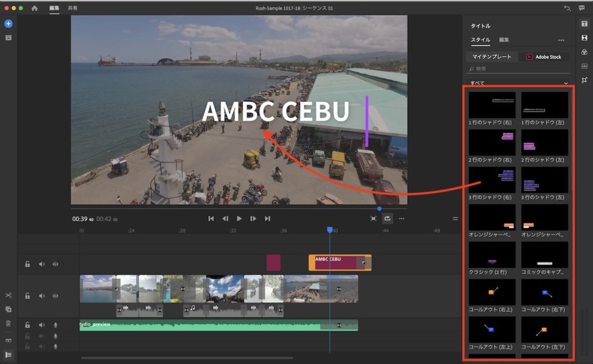Screen dimensions: 593x364
Task: Open the Transitions panel icon
Action: click(584, 38)
